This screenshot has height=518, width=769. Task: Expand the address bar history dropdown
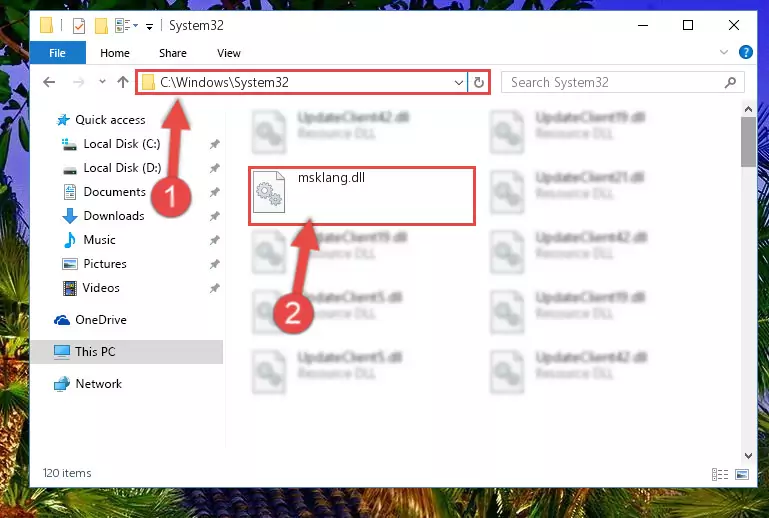coord(459,82)
